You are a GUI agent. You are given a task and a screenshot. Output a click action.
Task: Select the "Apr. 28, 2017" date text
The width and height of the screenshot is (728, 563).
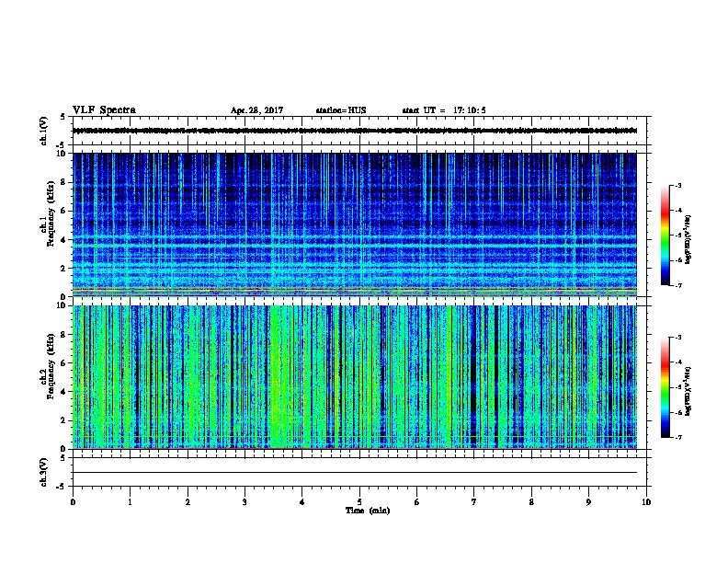click(256, 110)
